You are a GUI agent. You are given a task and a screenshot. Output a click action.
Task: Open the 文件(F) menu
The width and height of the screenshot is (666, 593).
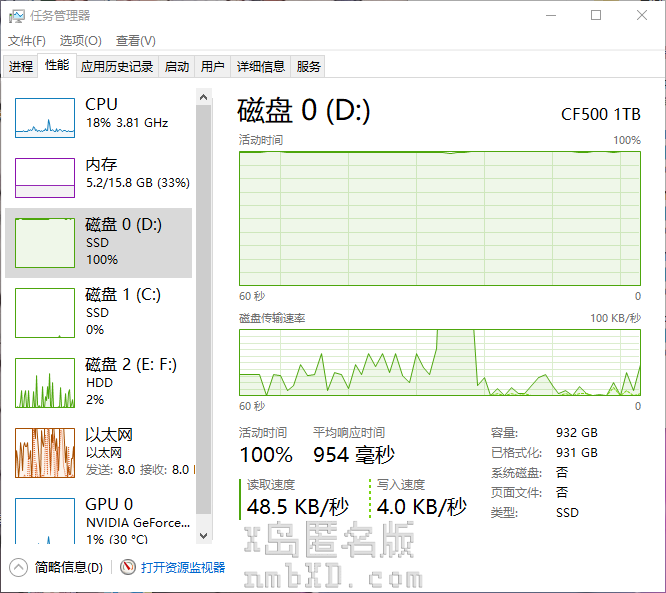27,41
